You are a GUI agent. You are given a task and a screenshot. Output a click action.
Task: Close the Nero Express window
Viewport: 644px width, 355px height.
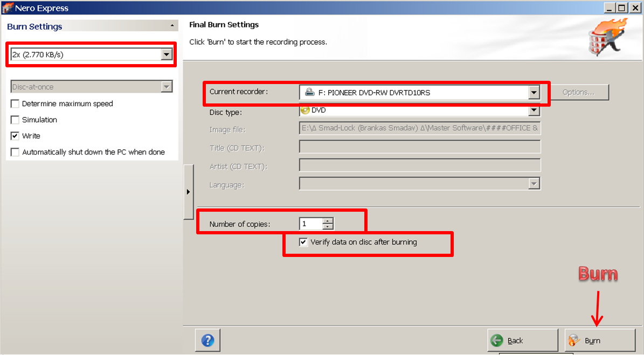[x=634, y=8]
